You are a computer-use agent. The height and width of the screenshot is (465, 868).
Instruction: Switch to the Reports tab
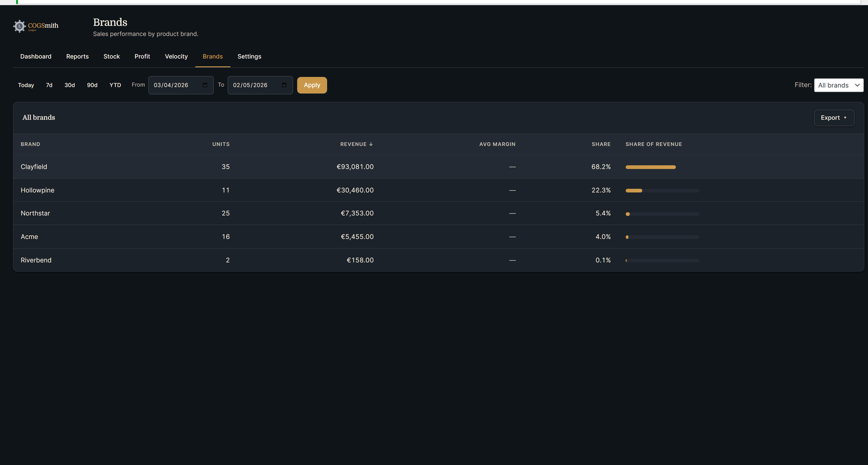[x=78, y=56]
